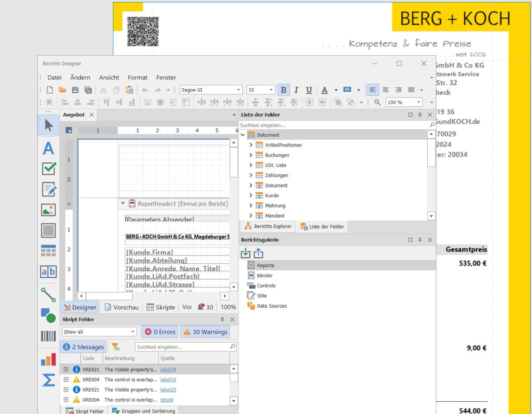Expand the Mahnung node
This screenshot has height=414, width=532.
point(251,206)
